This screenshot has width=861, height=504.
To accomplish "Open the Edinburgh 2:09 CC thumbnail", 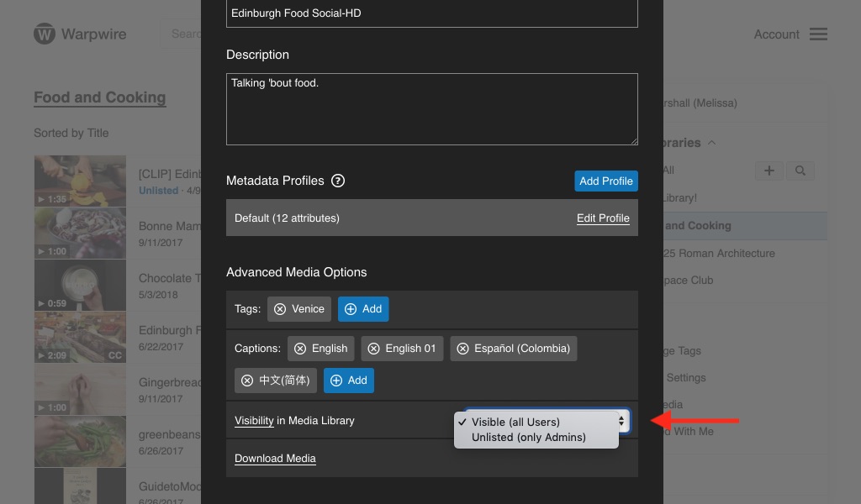I will pyautogui.click(x=80, y=337).
